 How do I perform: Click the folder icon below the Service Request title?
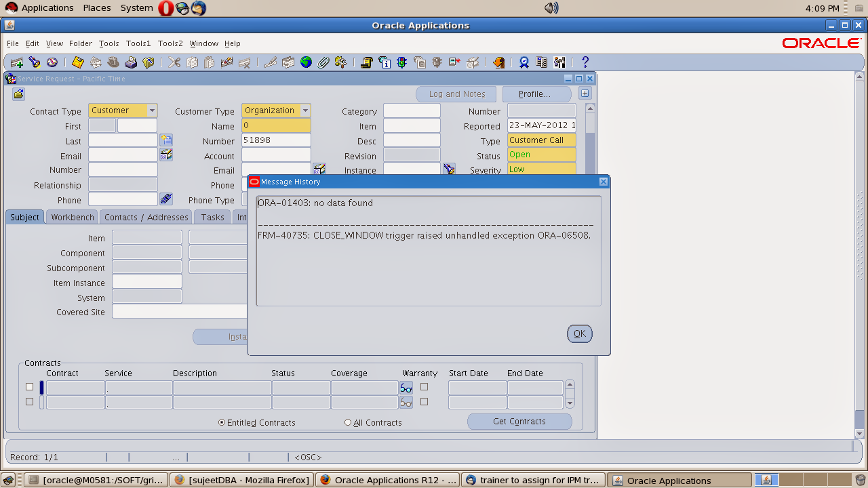pyautogui.click(x=18, y=94)
